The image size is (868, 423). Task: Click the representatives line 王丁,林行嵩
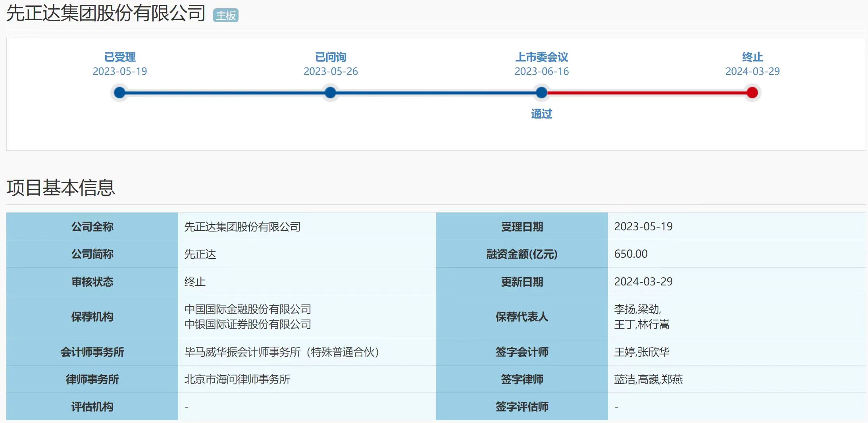(x=642, y=324)
